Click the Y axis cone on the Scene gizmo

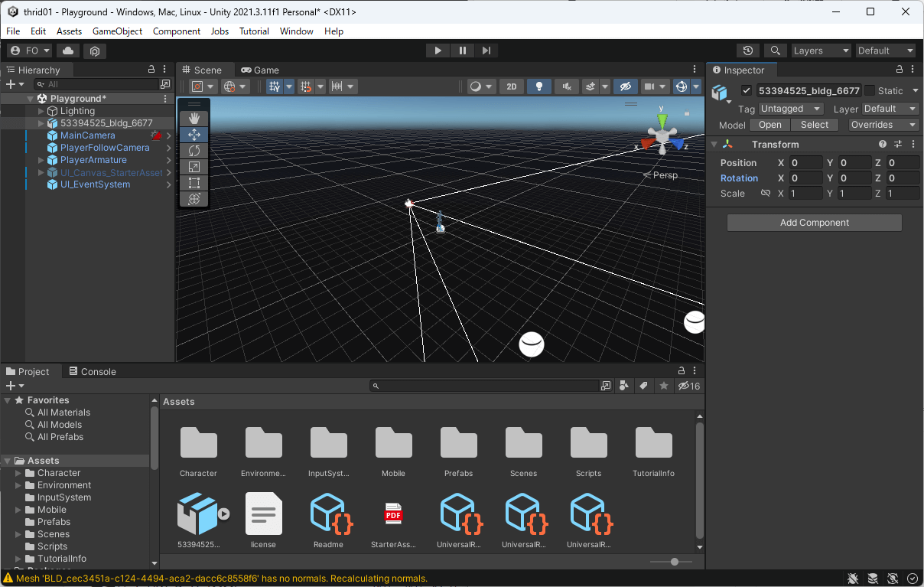pos(662,121)
